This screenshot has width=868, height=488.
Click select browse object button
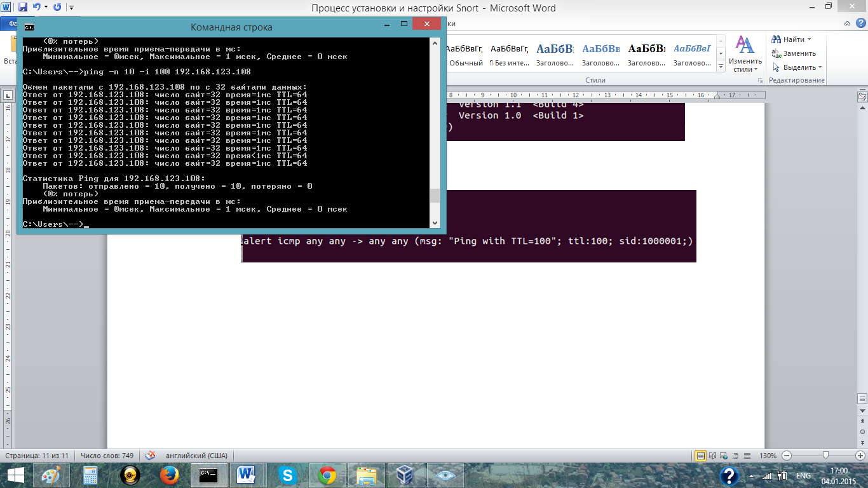click(862, 431)
